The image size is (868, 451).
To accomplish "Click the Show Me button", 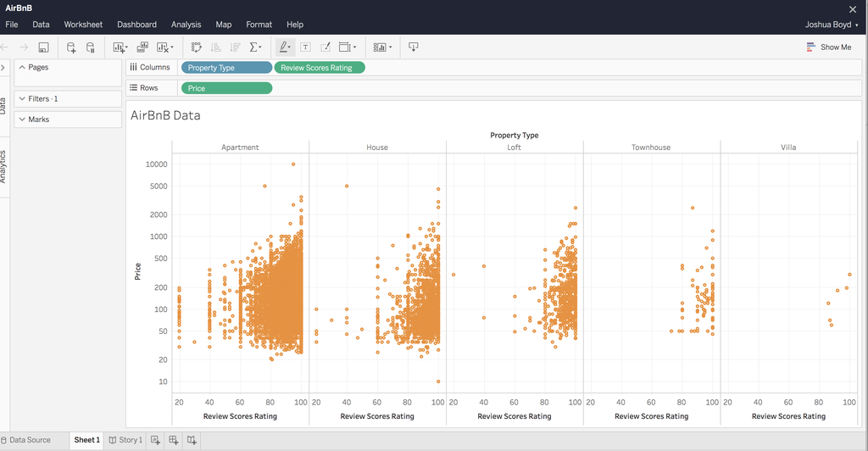I will [829, 47].
